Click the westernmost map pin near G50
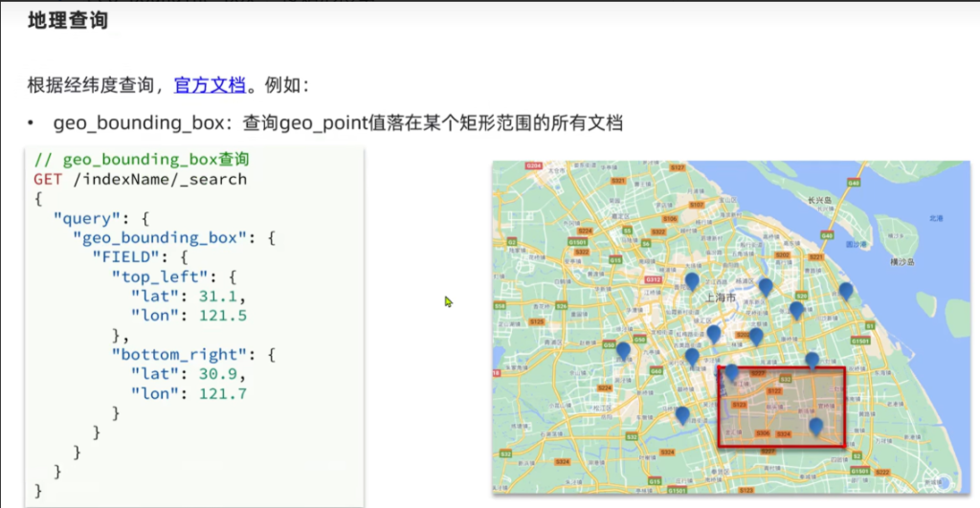 pyautogui.click(x=624, y=351)
